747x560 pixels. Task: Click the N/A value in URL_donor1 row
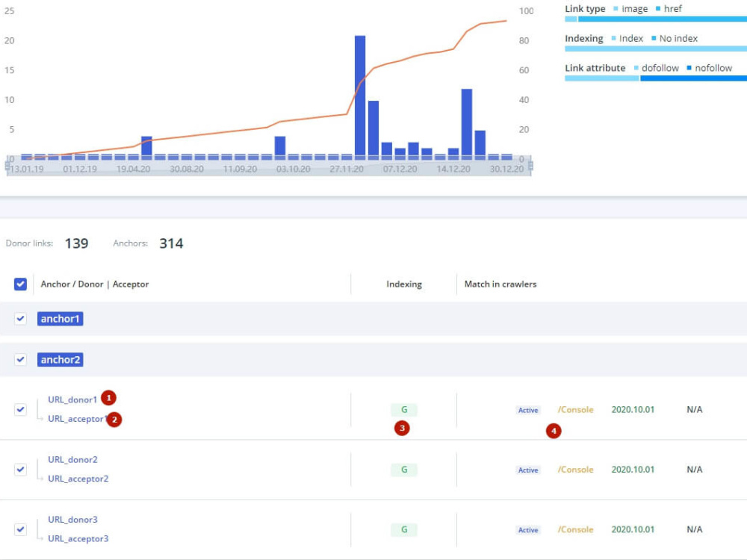[695, 409]
